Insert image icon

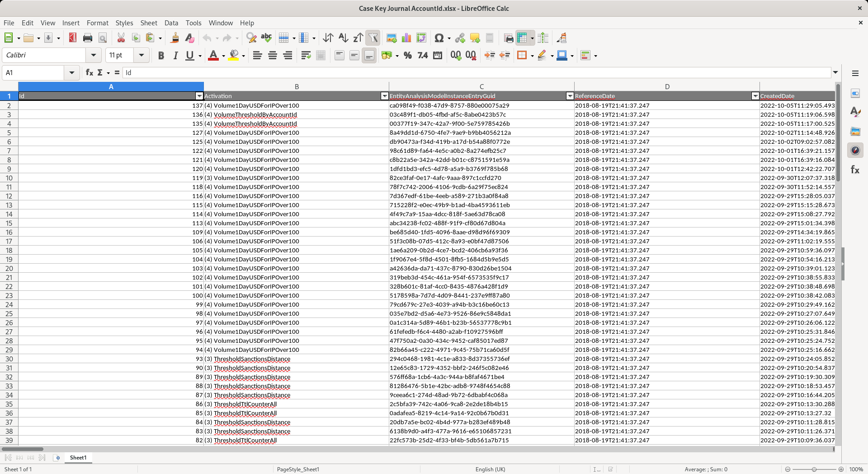click(392, 38)
